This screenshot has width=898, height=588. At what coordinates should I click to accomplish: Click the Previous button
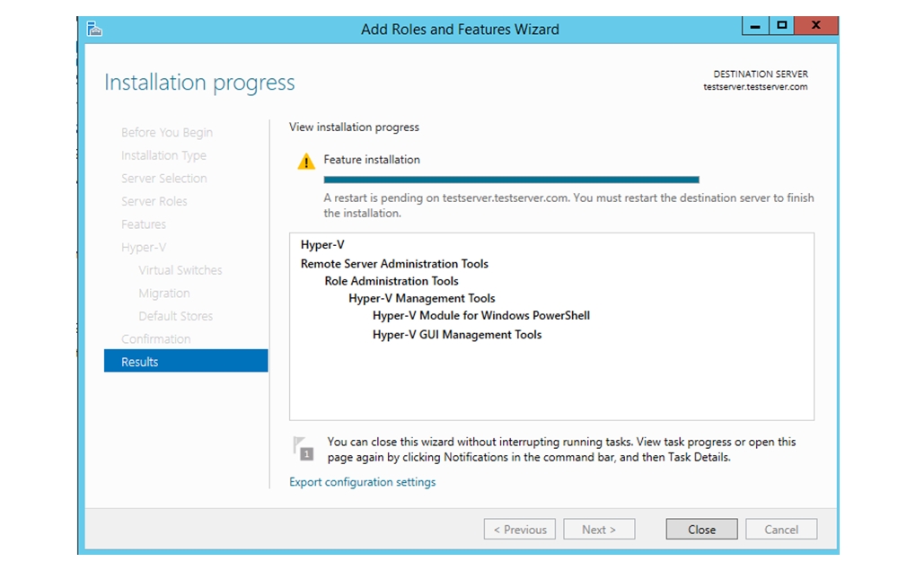(x=519, y=530)
